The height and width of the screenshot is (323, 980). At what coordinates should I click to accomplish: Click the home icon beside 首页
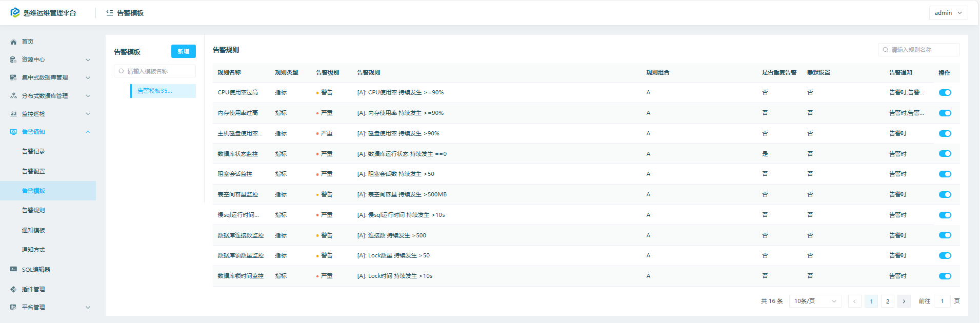point(13,42)
